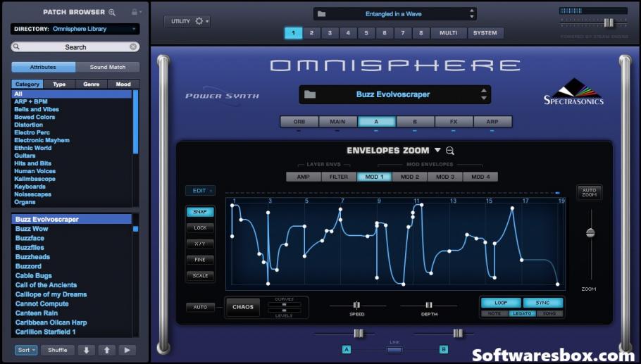The height and width of the screenshot is (364, 641).
Task: Select SONG trigger mode
Action: [x=549, y=313]
